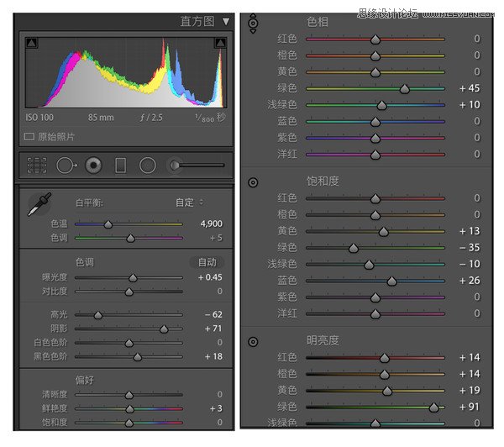The width and height of the screenshot is (504, 447).
Task: Adjust the 明亮度 红色 slider handle
Action: tap(385, 358)
